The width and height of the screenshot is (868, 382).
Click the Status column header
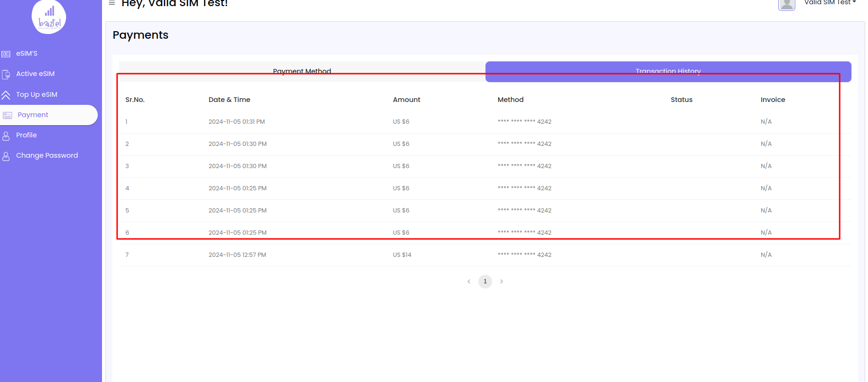[x=681, y=100]
